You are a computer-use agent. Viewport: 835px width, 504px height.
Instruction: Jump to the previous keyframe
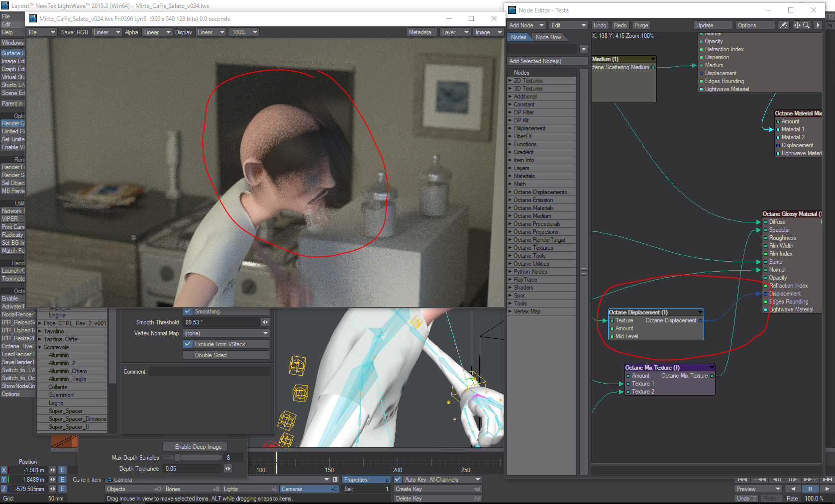click(x=759, y=480)
